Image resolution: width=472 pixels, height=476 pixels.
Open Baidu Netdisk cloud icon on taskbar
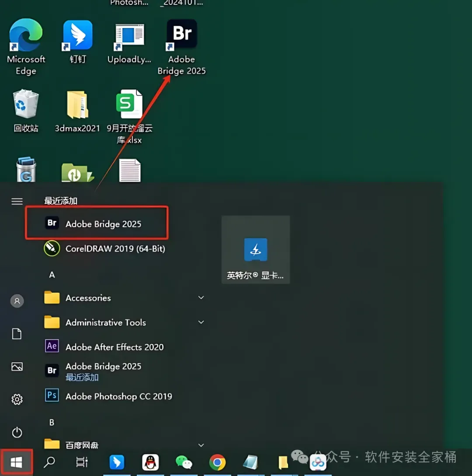318,462
